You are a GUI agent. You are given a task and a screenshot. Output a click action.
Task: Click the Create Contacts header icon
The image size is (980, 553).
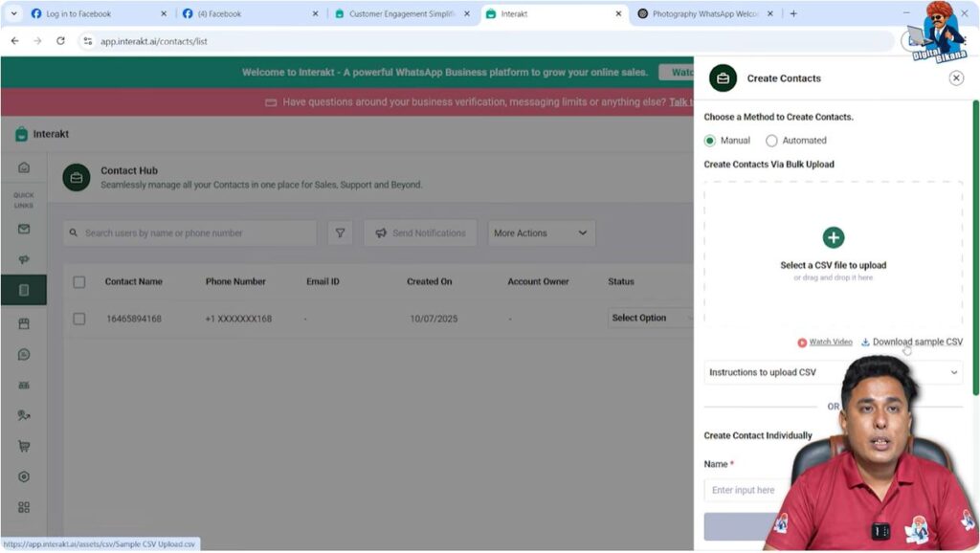point(724,78)
